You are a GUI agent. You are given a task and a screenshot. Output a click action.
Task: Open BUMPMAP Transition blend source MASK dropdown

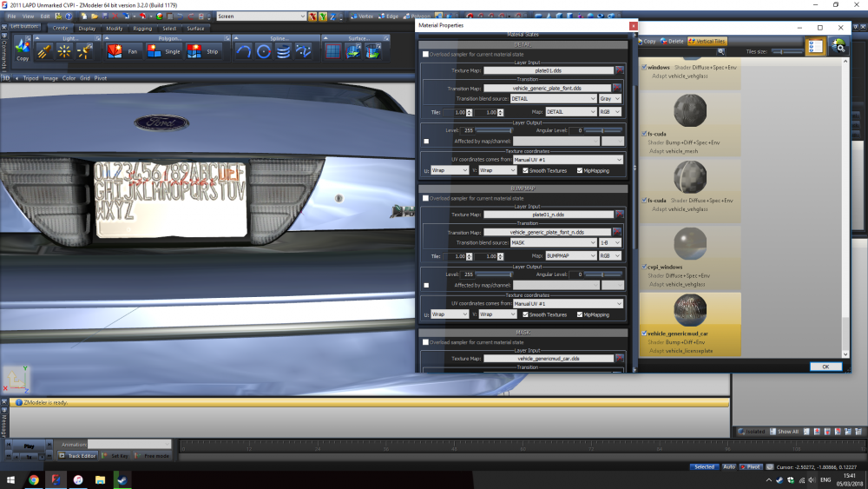(x=553, y=242)
